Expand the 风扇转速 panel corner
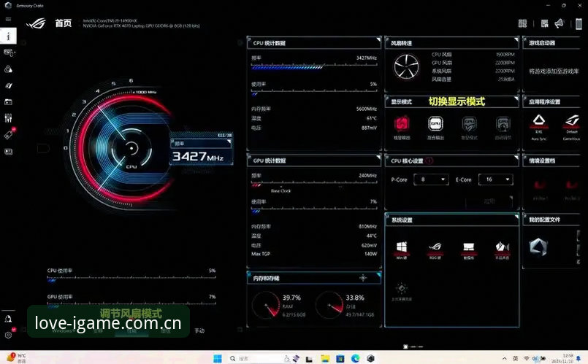 (516, 39)
